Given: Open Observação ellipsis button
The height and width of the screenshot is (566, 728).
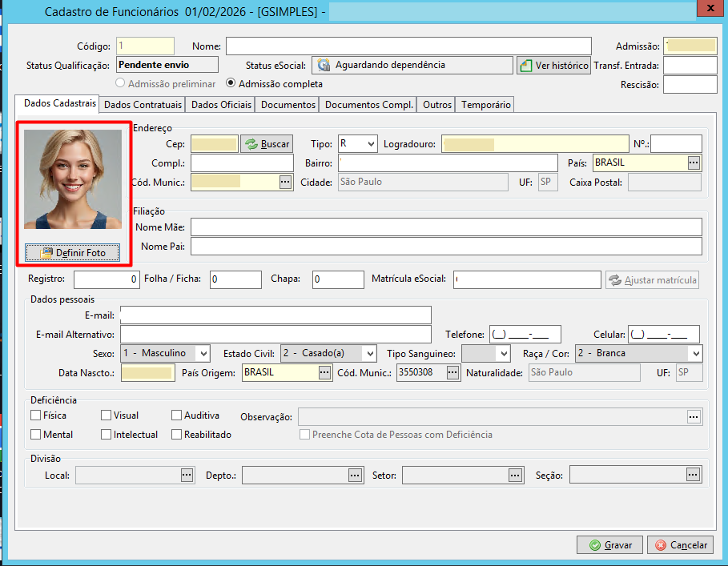Looking at the screenshot, I should 694,417.
